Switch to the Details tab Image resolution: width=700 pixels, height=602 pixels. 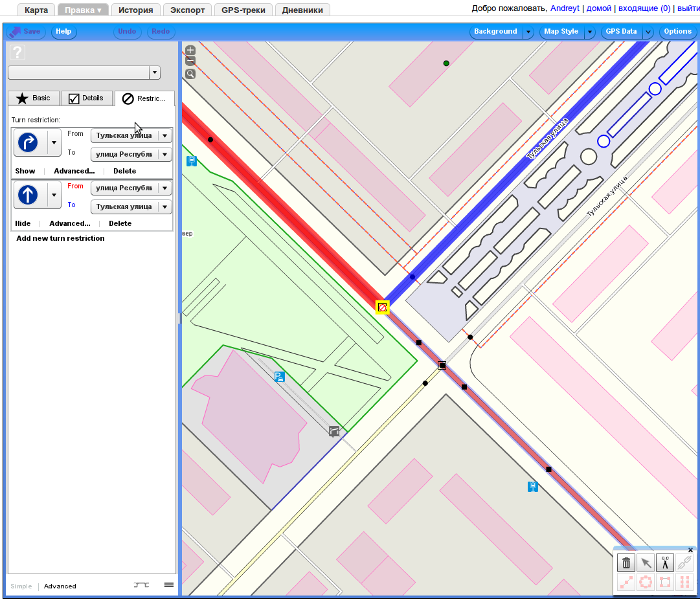click(x=86, y=98)
